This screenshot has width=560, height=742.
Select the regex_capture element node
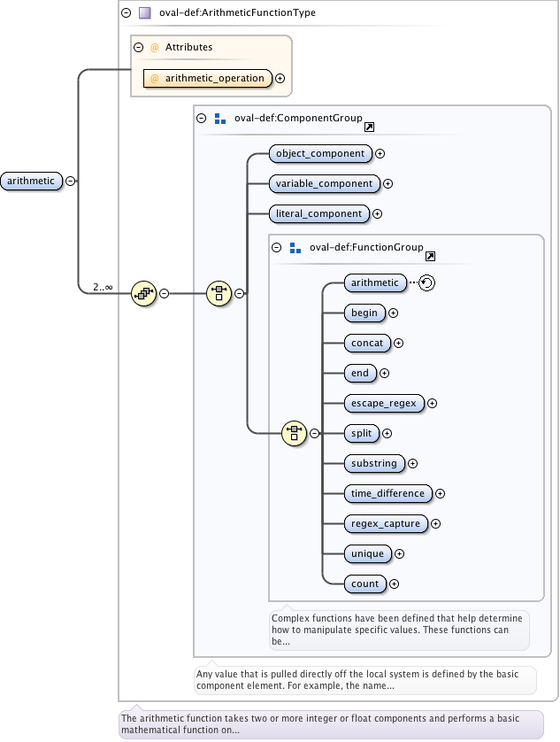click(x=386, y=523)
